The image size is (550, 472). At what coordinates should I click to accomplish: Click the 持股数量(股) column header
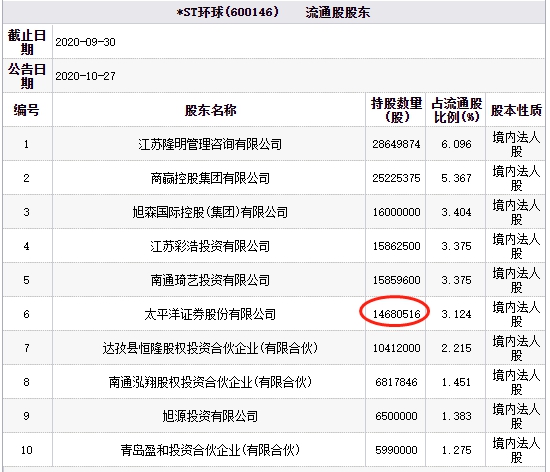pos(396,110)
